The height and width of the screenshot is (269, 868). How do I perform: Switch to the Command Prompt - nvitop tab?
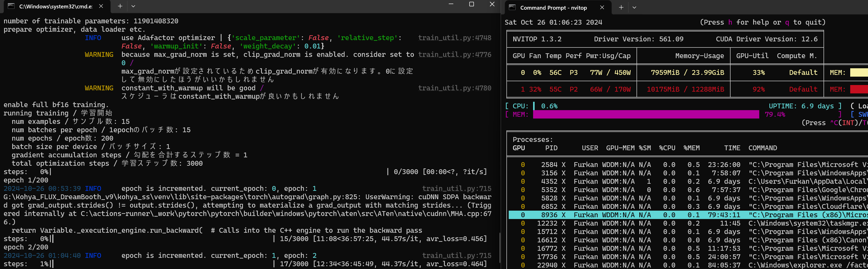pyautogui.click(x=553, y=8)
